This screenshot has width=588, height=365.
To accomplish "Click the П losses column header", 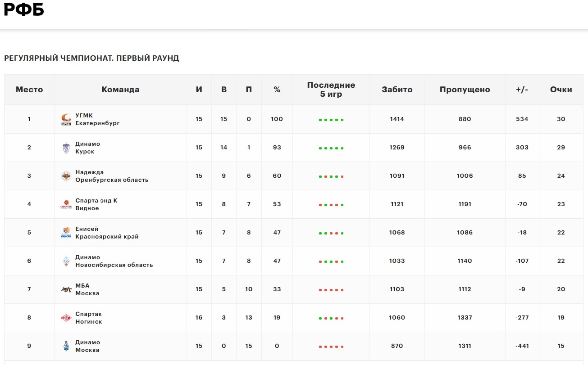I will pos(249,90).
